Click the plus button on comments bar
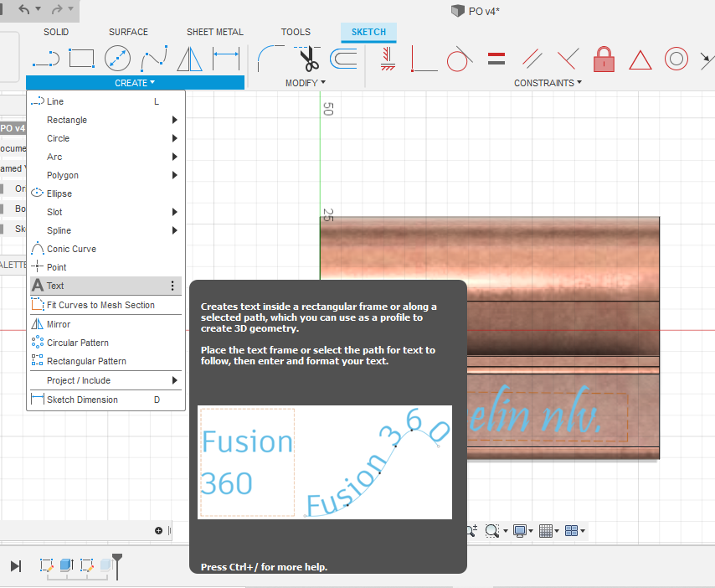715x588 pixels. [x=159, y=530]
